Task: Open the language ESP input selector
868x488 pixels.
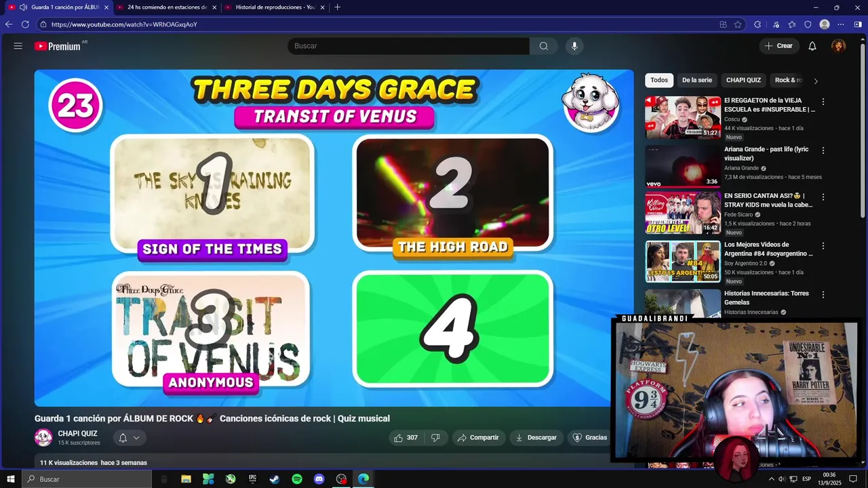Action: coord(806,479)
